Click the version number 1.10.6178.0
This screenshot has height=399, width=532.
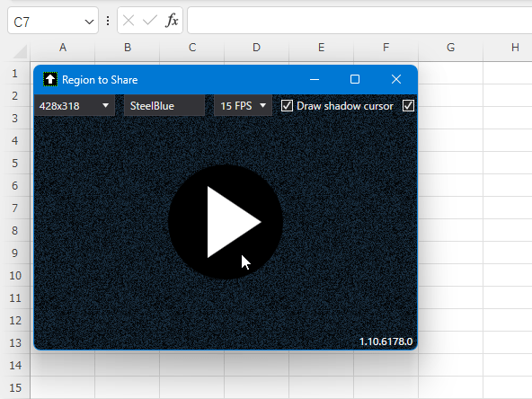click(x=386, y=341)
